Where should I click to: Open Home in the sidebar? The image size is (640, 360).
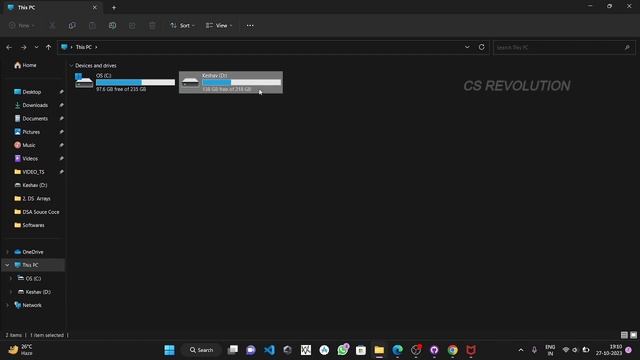tap(25, 65)
